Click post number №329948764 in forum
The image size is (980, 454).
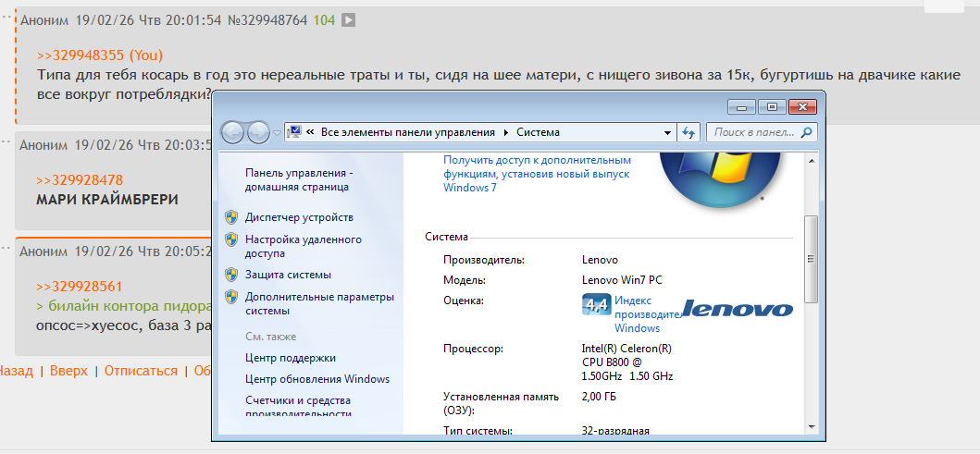pyautogui.click(x=267, y=20)
